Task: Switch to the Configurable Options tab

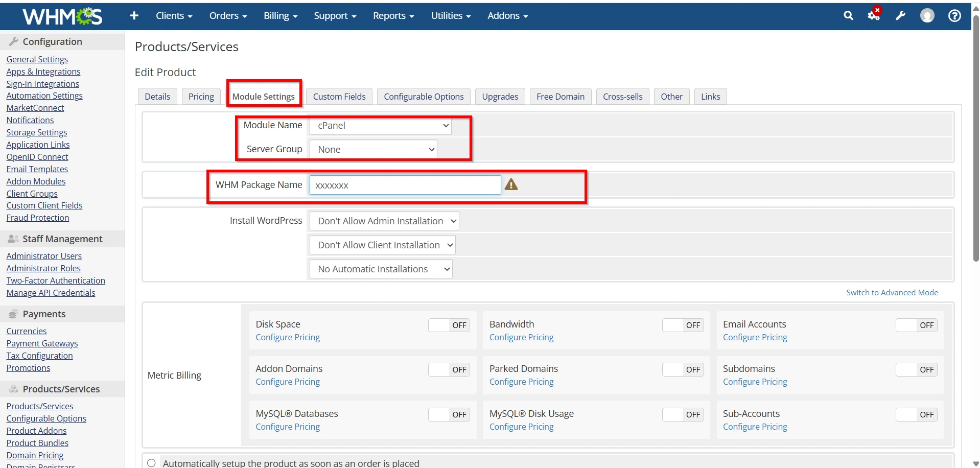Action: tap(424, 97)
